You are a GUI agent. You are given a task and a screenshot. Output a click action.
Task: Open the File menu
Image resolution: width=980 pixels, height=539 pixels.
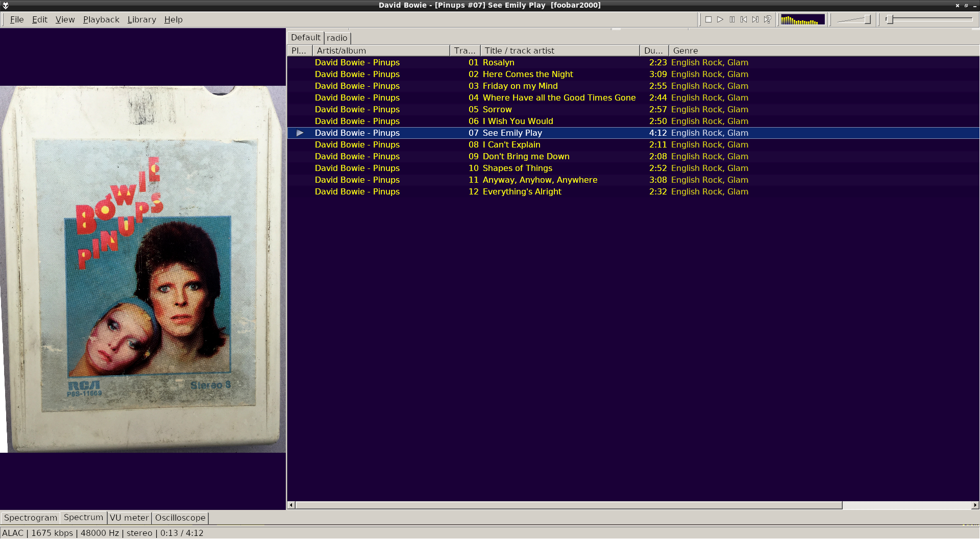coord(17,19)
